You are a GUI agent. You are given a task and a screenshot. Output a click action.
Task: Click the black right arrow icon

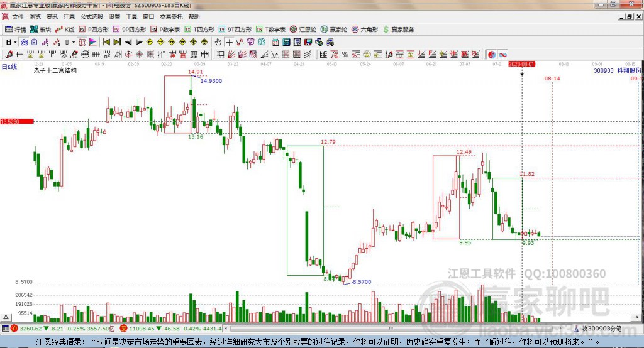point(139,42)
